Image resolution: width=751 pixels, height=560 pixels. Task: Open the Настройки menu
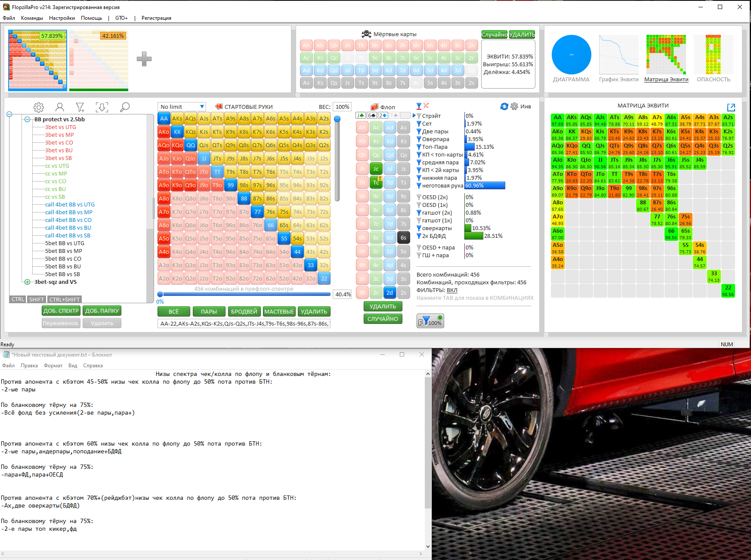(x=62, y=18)
